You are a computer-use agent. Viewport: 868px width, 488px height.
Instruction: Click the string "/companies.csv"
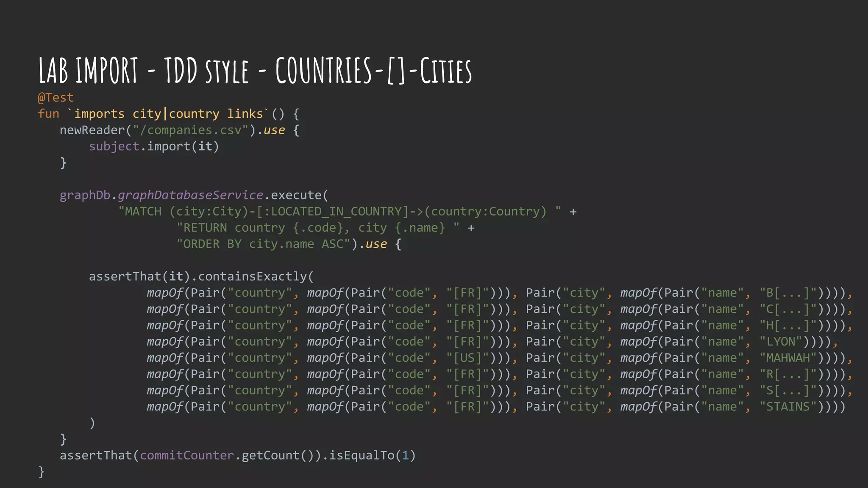(191, 130)
